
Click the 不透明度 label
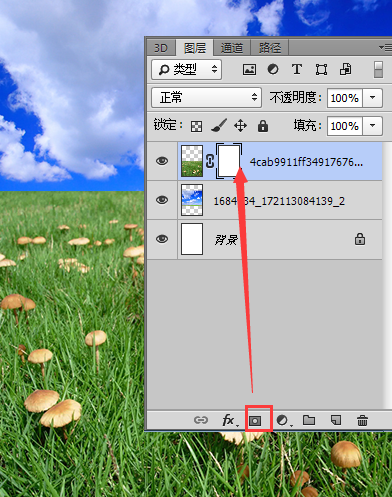coord(296,98)
